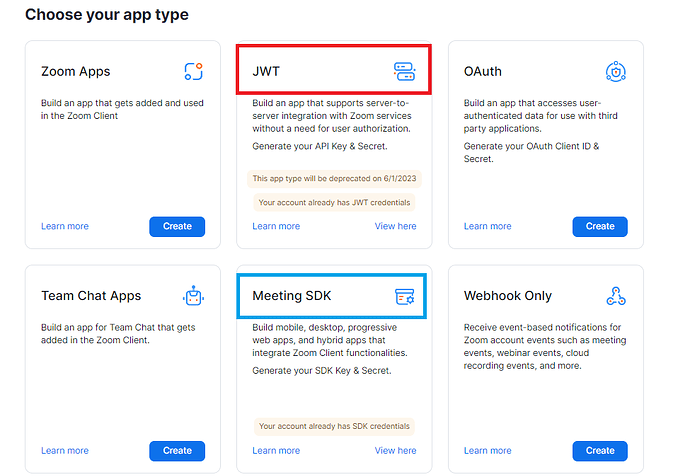
Task: Click 'Generate your API Key & Secret.' text
Action: pyautogui.click(x=319, y=146)
